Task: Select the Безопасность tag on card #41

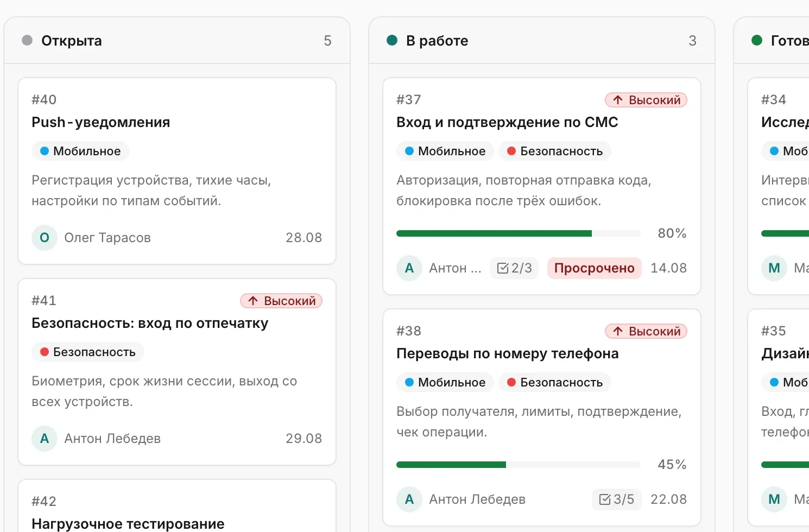Action: pyautogui.click(x=88, y=352)
